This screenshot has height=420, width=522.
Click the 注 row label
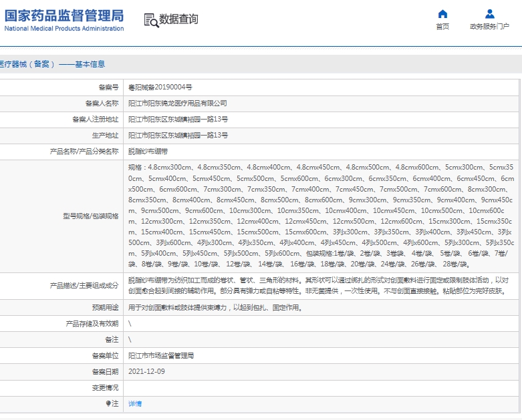click(115, 403)
